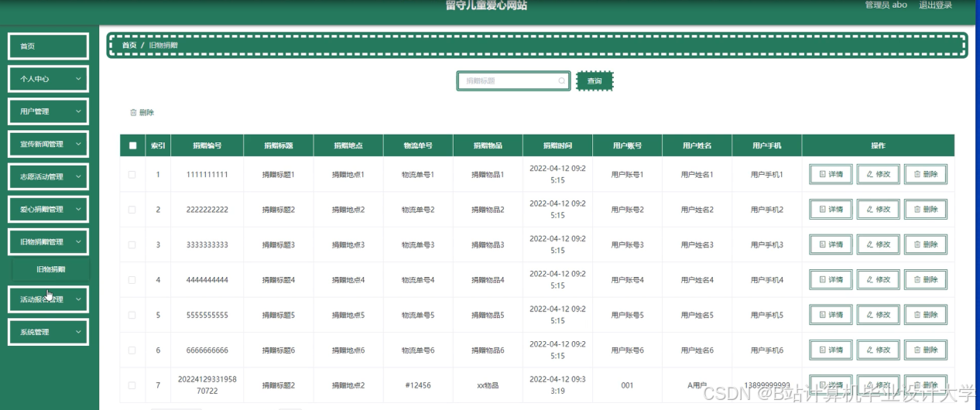
Task: Modify the row with 用户手机4
Action: click(x=878, y=280)
